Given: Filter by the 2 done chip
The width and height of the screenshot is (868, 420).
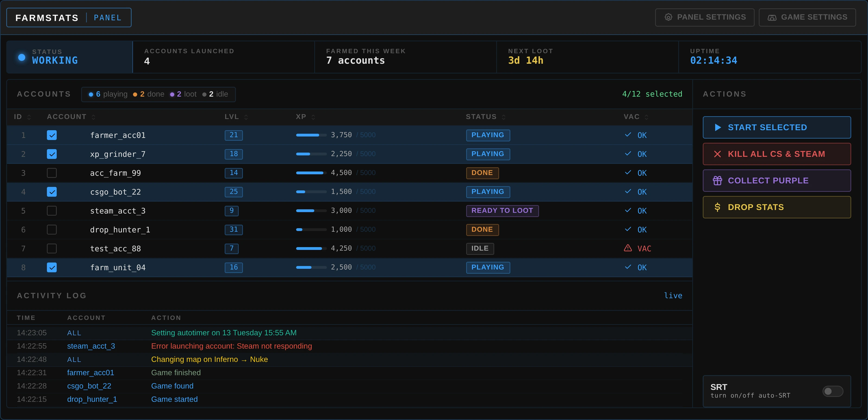Looking at the screenshot, I should (x=149, y=94).
